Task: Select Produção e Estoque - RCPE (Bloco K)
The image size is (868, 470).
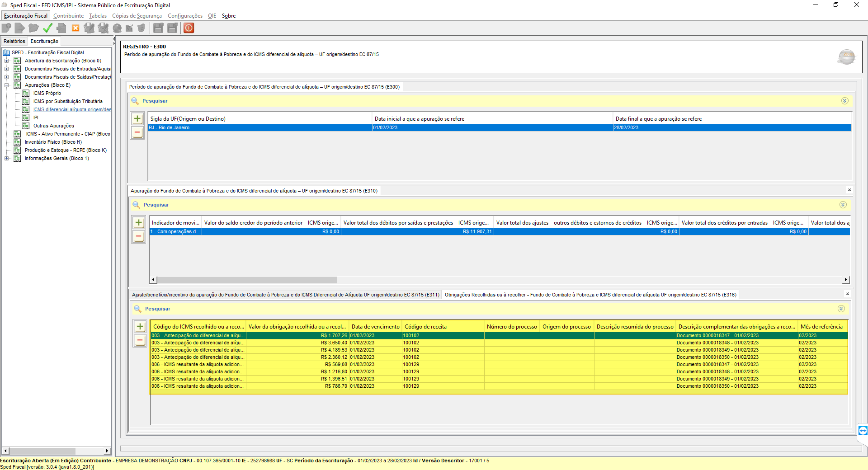Action: tap(66, 150)
